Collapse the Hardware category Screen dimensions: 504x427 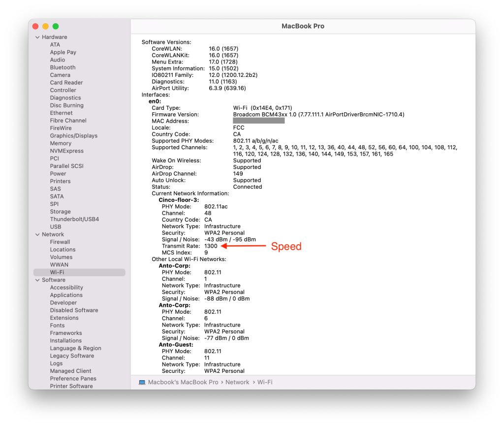tap(37, 37)
